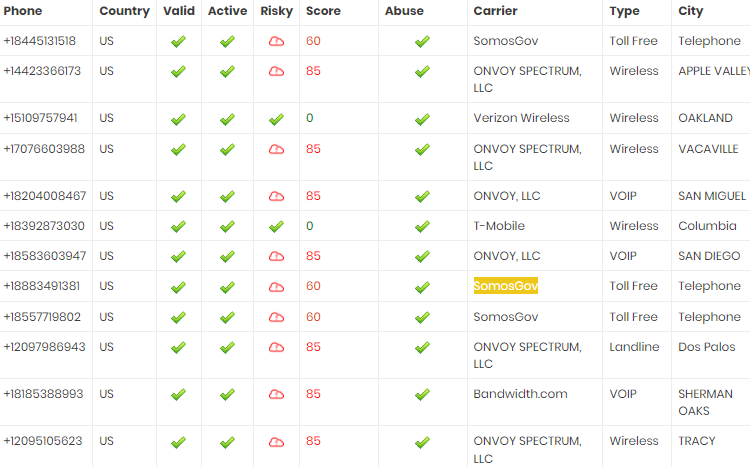Screen dimensions: 750x467
Task: Click phone number +15109757941
Action: (x=40, y=118)
